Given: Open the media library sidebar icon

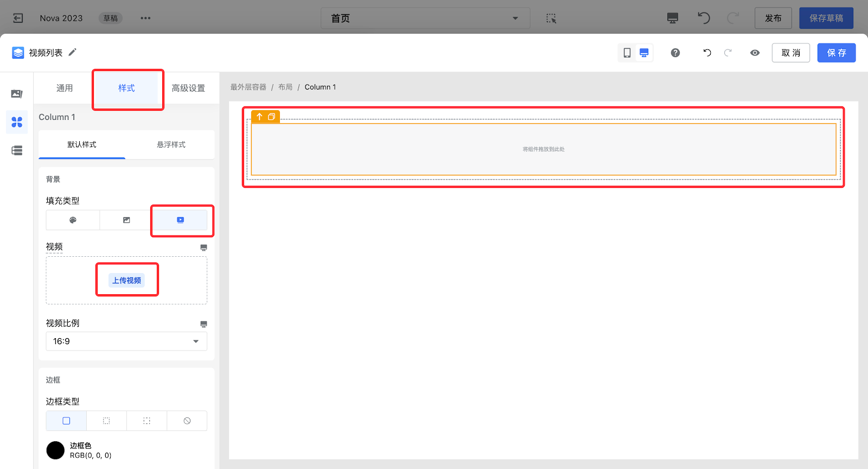Looking at the screenshot, I should coord(17,94).
